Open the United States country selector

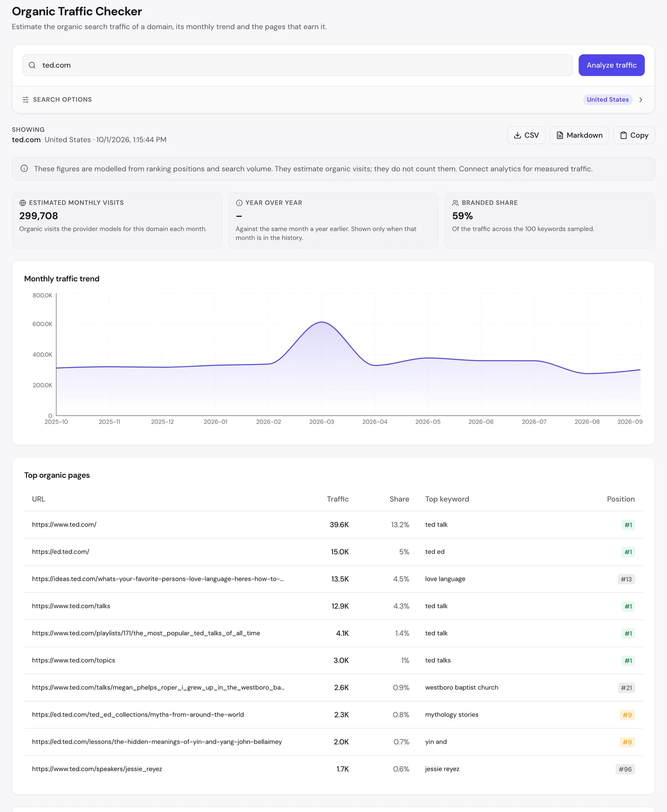(608, 100)
